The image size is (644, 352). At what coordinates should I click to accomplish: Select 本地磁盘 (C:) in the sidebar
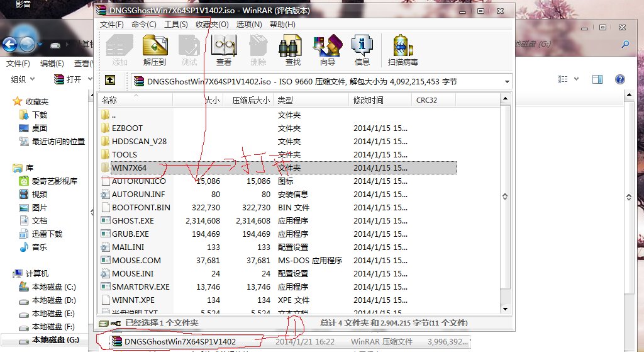point(47,287)
